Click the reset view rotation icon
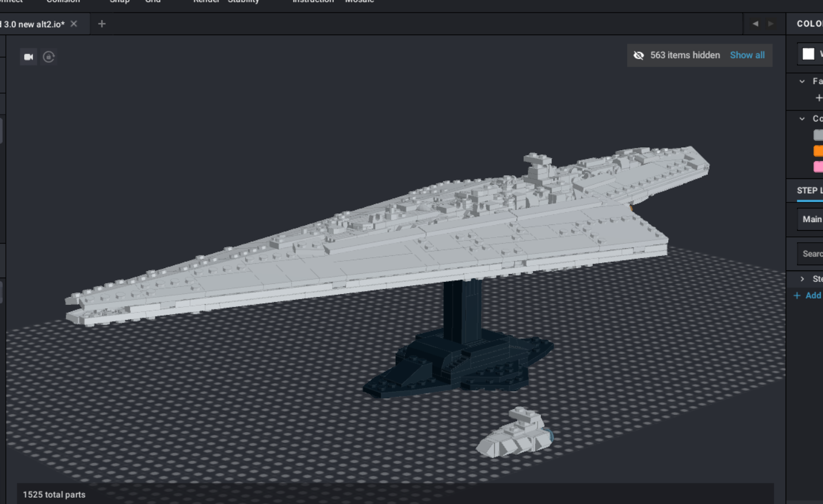This screenshot has width=823, height=504. pos(49,57)
